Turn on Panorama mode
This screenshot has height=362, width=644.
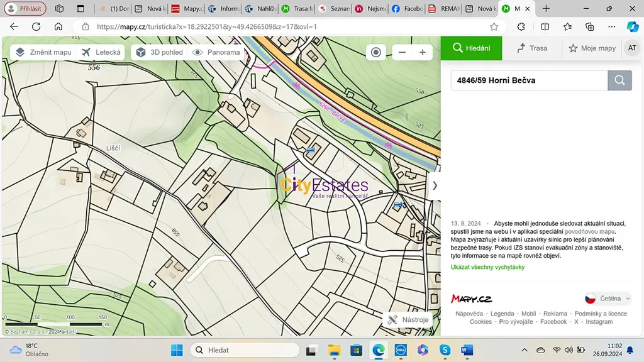coord(216,52)
